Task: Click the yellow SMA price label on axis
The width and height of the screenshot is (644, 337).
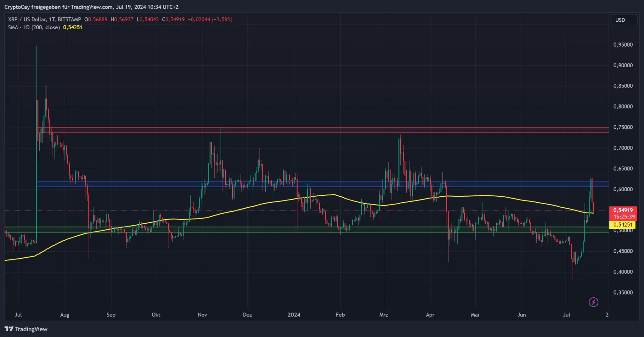Action: [622, 225]
